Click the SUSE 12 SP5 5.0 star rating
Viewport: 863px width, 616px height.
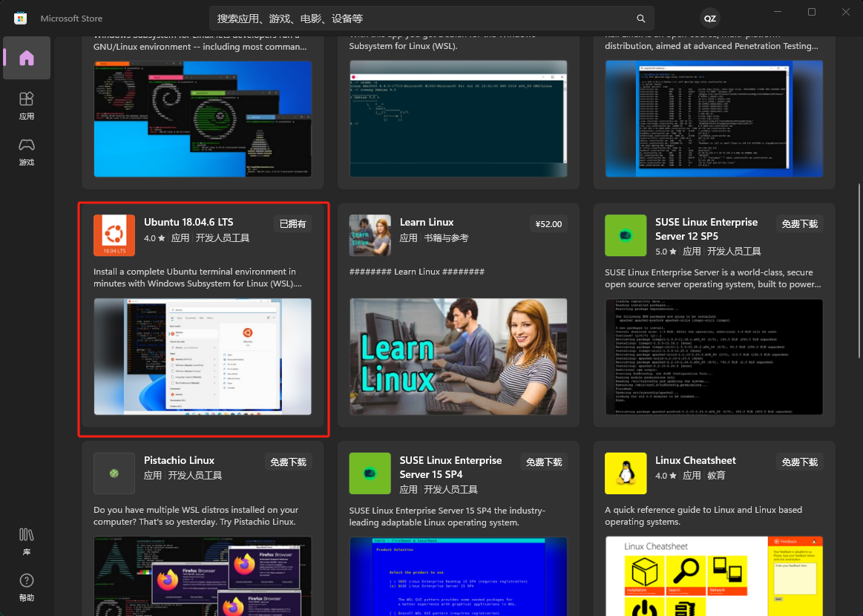point(666,252)
